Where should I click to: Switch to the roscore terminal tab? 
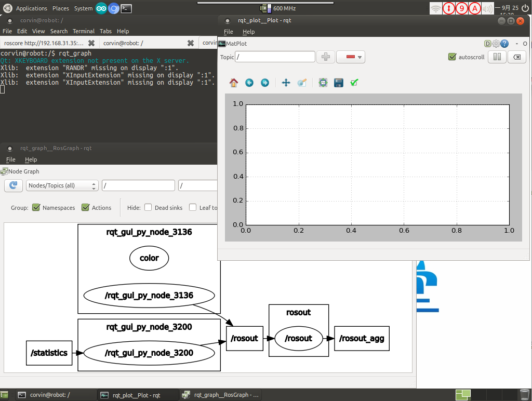(44, 43)
